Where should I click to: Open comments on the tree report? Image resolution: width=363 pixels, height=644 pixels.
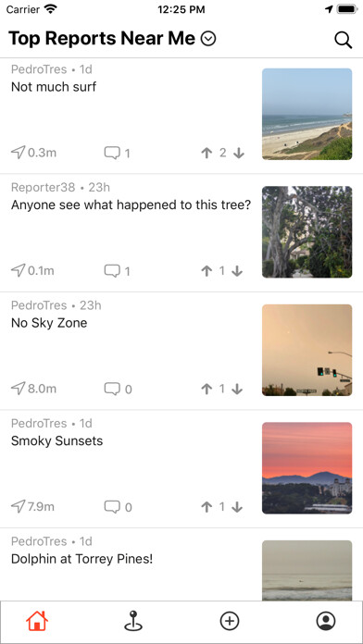click(x=117, y=271)
